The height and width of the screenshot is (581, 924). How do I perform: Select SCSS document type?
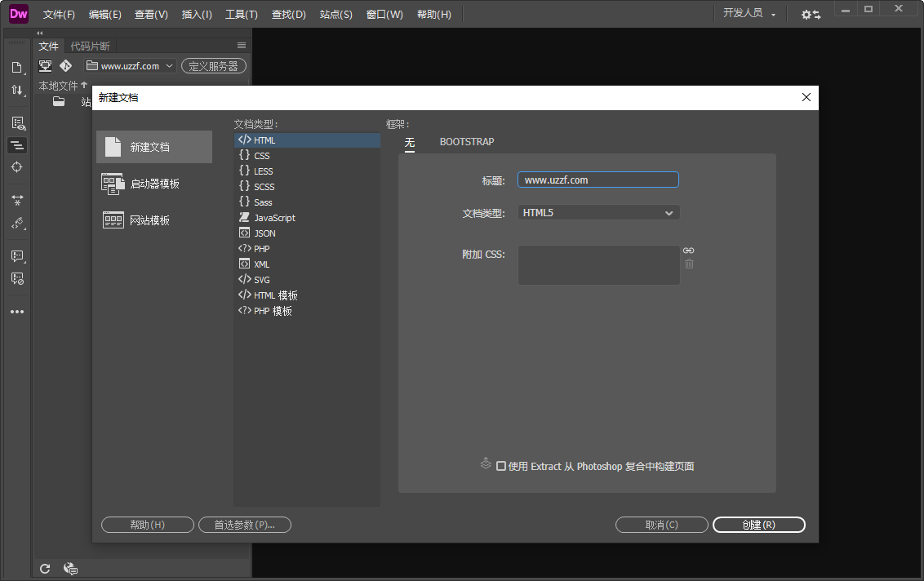coord(307,187)
